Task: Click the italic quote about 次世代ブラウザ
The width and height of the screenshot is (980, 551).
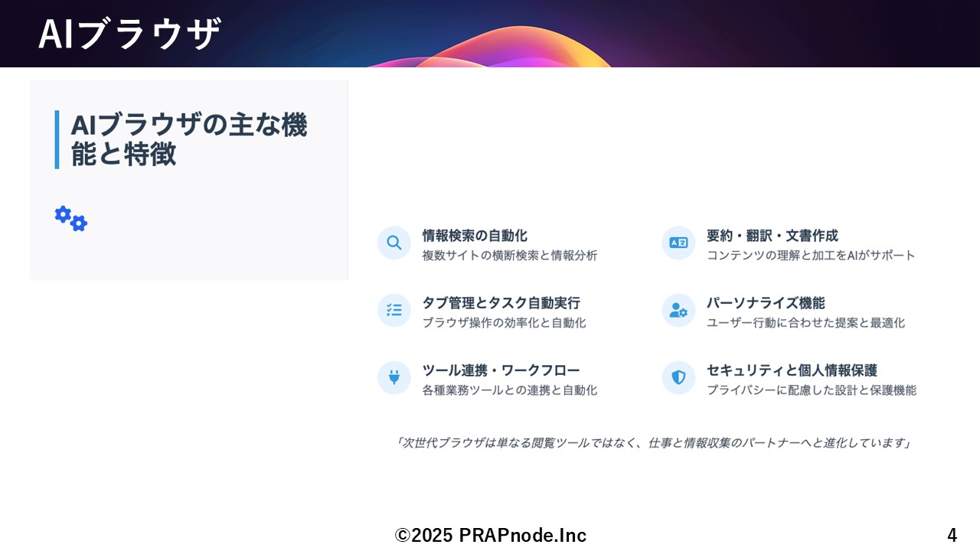Action: (x=651, y=443)
